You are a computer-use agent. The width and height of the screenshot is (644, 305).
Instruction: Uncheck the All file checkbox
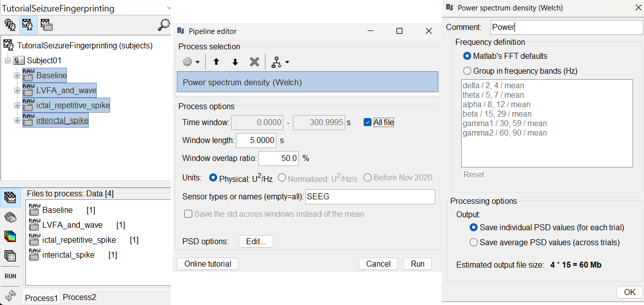[368, 122]
